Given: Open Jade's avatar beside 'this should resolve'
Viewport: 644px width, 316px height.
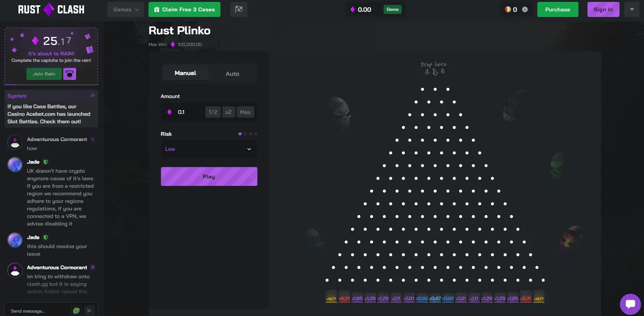Looking at the screenshot, I should 15,240.
